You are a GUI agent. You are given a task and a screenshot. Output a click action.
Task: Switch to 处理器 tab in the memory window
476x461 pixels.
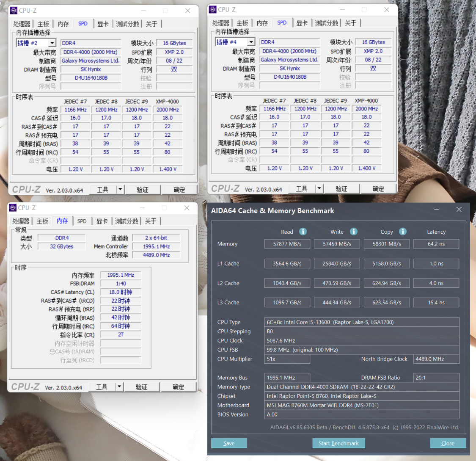[21, 221]
